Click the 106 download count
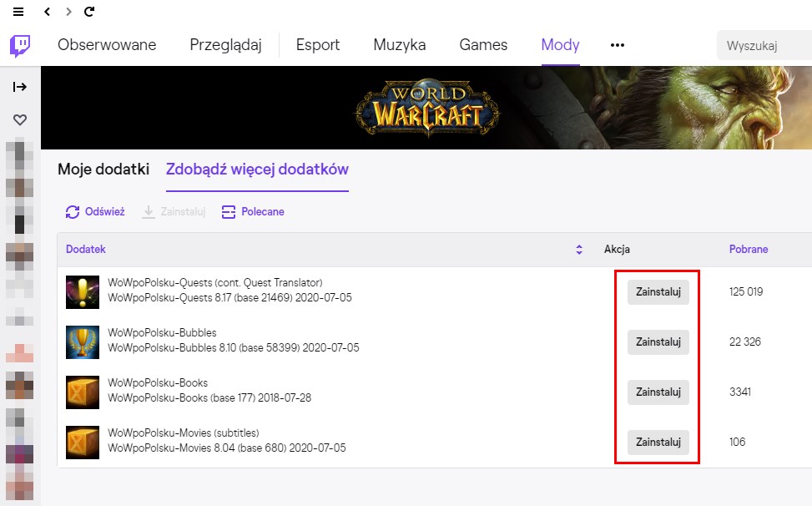 click(738, 443)
